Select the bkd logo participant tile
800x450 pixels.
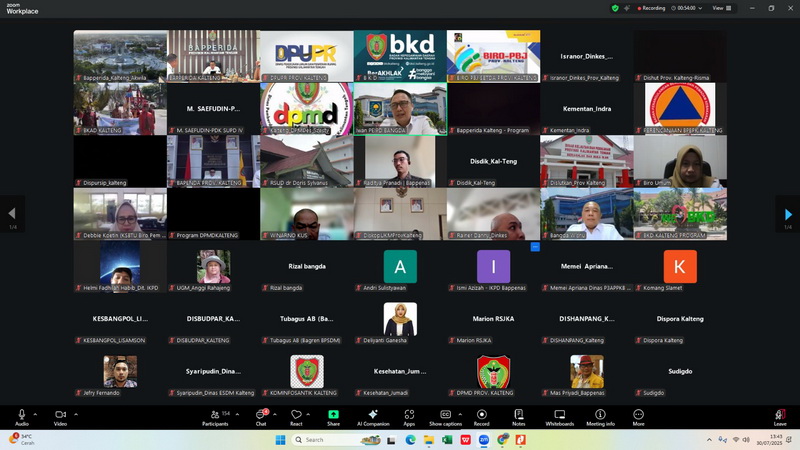click(400, 56)
